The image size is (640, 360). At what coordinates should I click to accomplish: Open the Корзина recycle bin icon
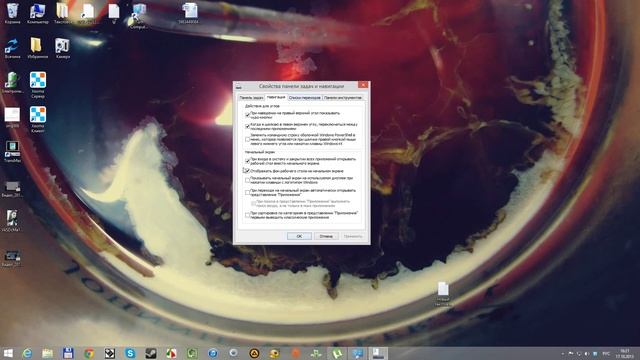(12, 13)
